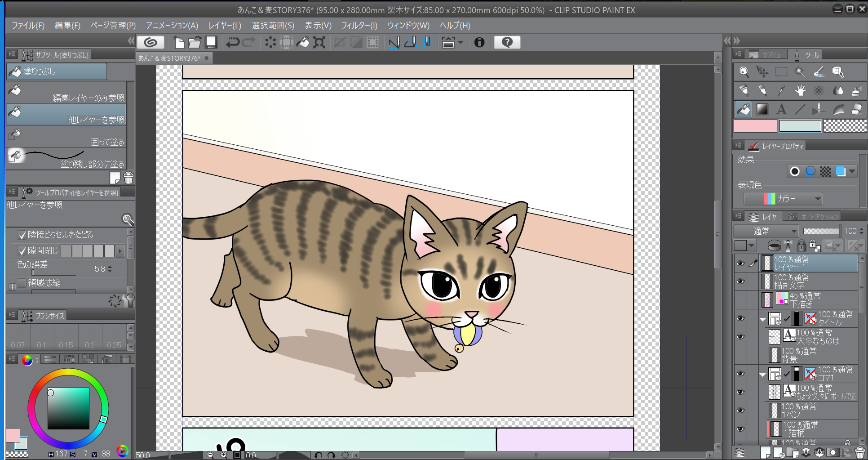The height and width of the screenshot is (460, 868).
Task: Select the Move/Operation tool
Action: point(762,71)
